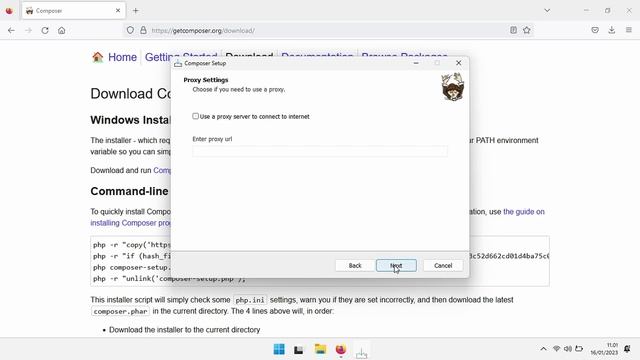Open a new browser tab

(136, 11)
